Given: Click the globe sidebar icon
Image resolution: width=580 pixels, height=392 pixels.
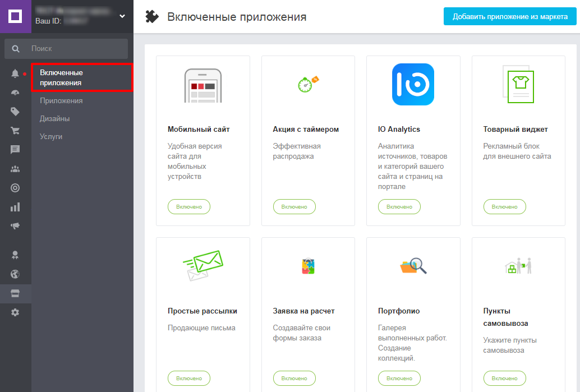Looking at the screenshot, I should (x=15, y=274).
